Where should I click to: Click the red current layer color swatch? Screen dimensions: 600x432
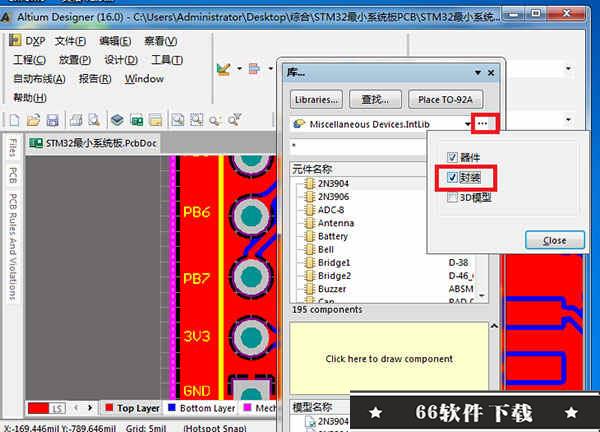(39, 408)
